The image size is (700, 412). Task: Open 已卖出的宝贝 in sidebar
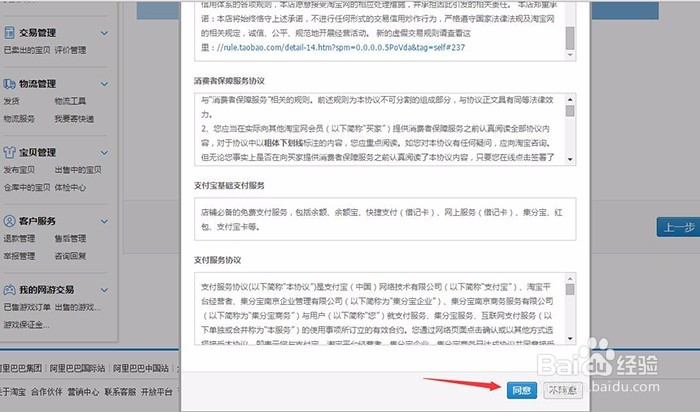point(27,50)
